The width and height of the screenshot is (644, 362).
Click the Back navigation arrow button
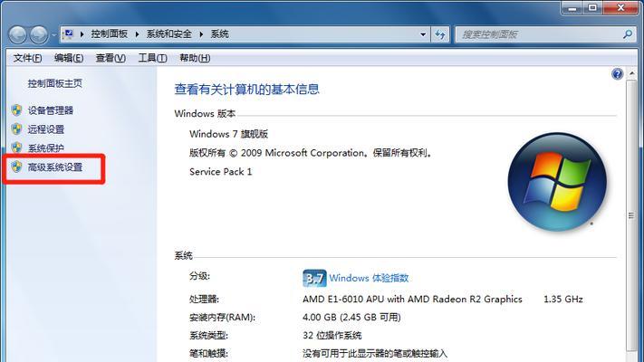tap(17, 35)
